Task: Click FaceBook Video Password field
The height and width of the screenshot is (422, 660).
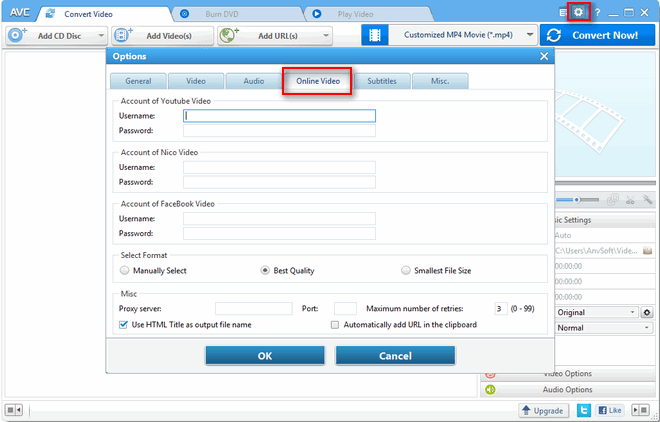Action: coord(279,234)
